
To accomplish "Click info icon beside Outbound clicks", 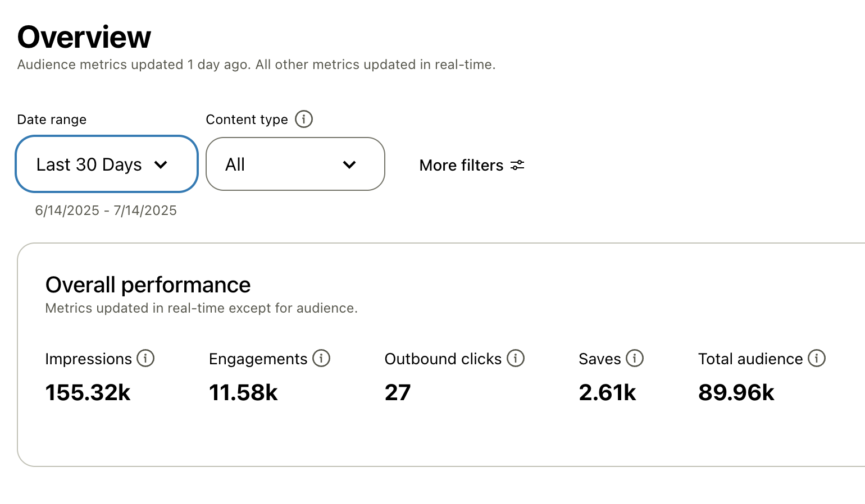I will [x=516, y=358].
